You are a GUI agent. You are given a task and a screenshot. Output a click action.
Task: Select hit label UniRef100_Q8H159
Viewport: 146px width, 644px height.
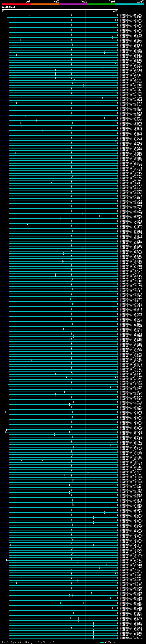point(131,53)
